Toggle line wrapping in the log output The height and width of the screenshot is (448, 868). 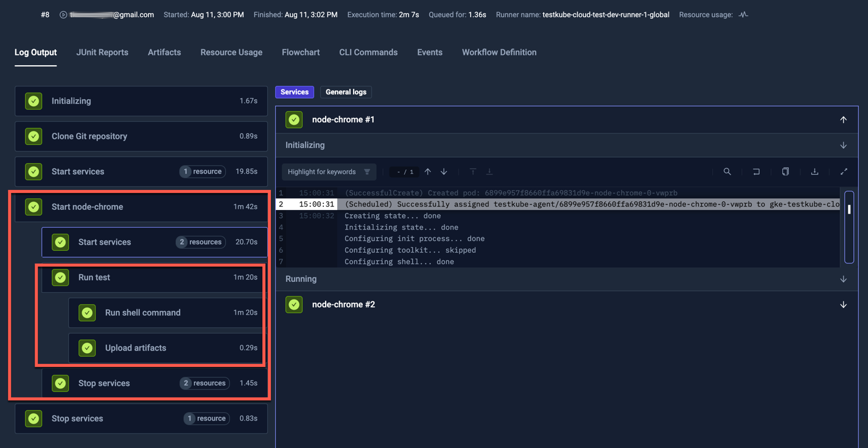pyautogui.click(x=756, y=172)
